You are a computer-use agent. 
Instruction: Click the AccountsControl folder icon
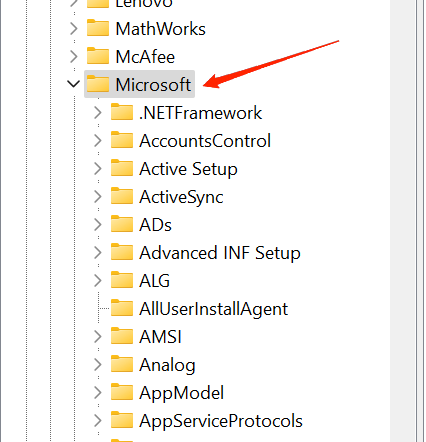click(122, 140)
